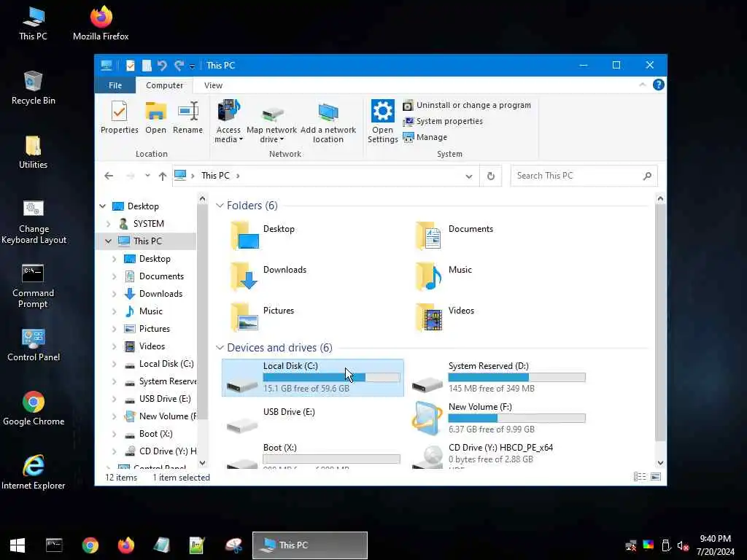
Task: Click Add a network location
Action: click(328, 122)
